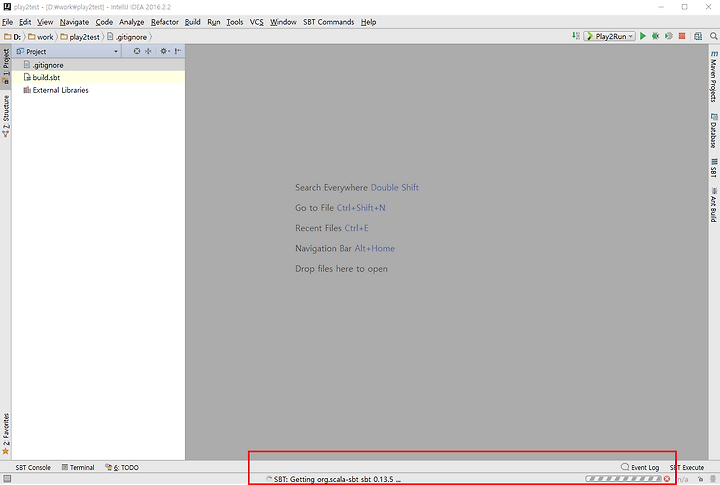The height and width of the screenshot is (485, 720).
Task: Open the View menu
Action: 45,22
